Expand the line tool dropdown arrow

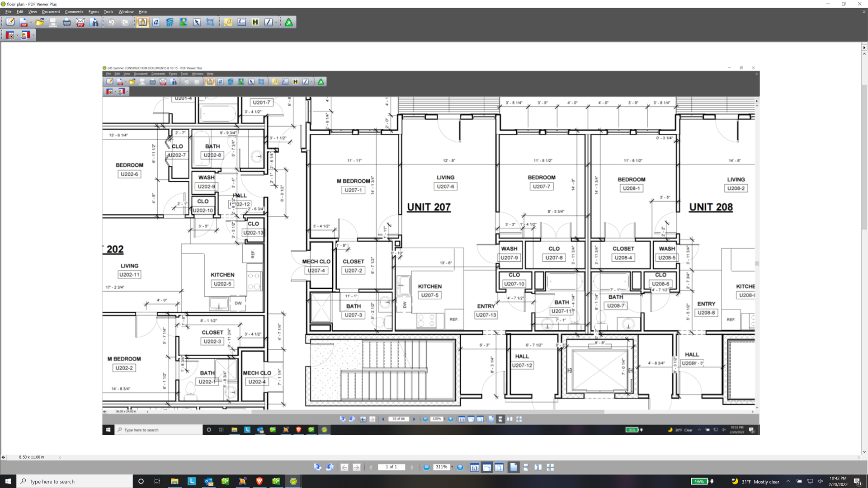pyautogui.click(x=276, y=22)
